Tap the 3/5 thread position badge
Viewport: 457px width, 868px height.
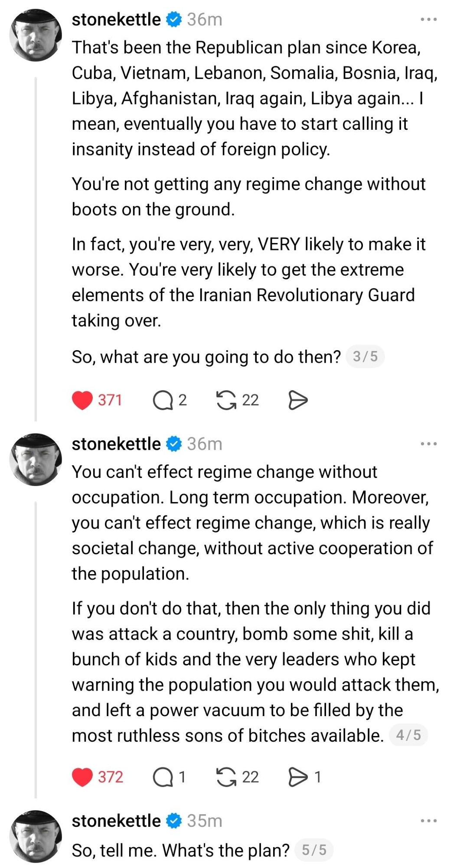(365, 357)
